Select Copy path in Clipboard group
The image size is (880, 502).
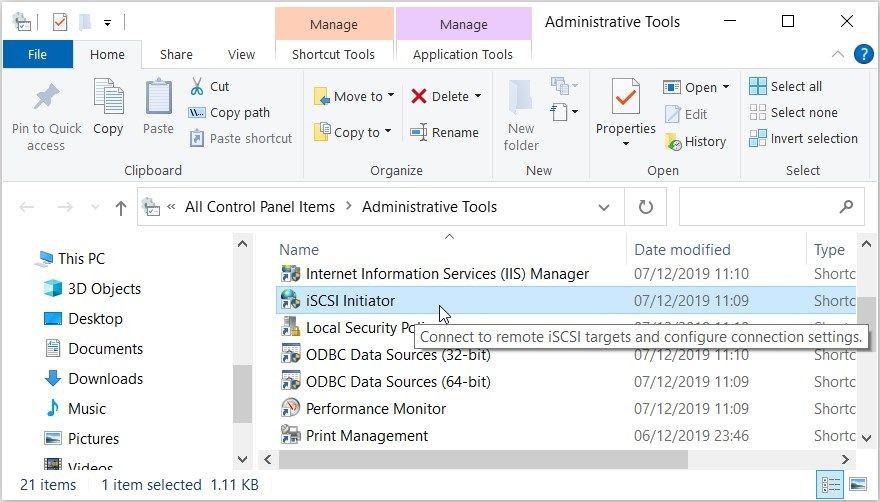pyautogui.click(x=229, y=112)
